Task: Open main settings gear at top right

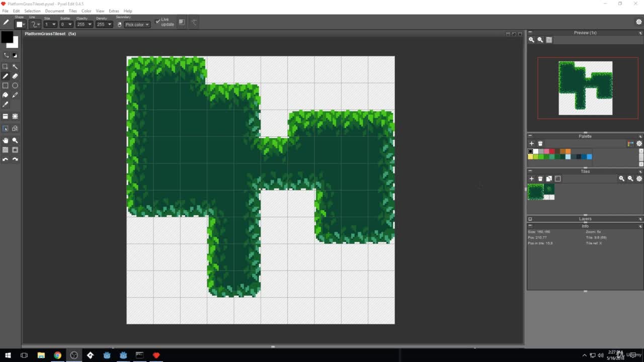Action: [x=639, y=22]
